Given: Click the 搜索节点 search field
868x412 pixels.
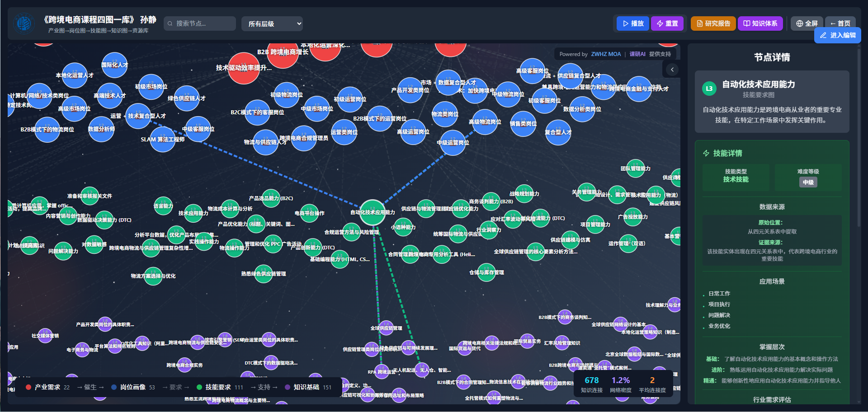Looking at the screenshot, I should [200, 23].
